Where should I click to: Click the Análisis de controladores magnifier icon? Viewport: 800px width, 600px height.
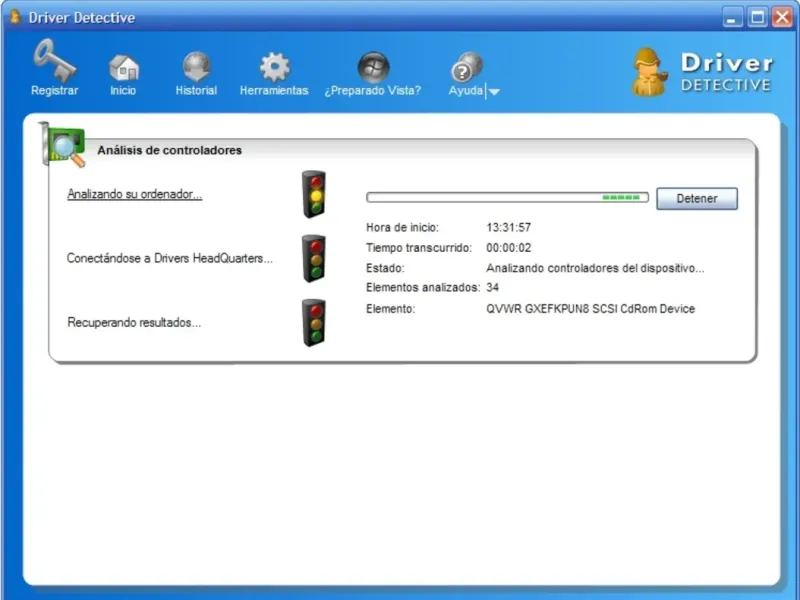pyautogui.click(x=64, y=146)
